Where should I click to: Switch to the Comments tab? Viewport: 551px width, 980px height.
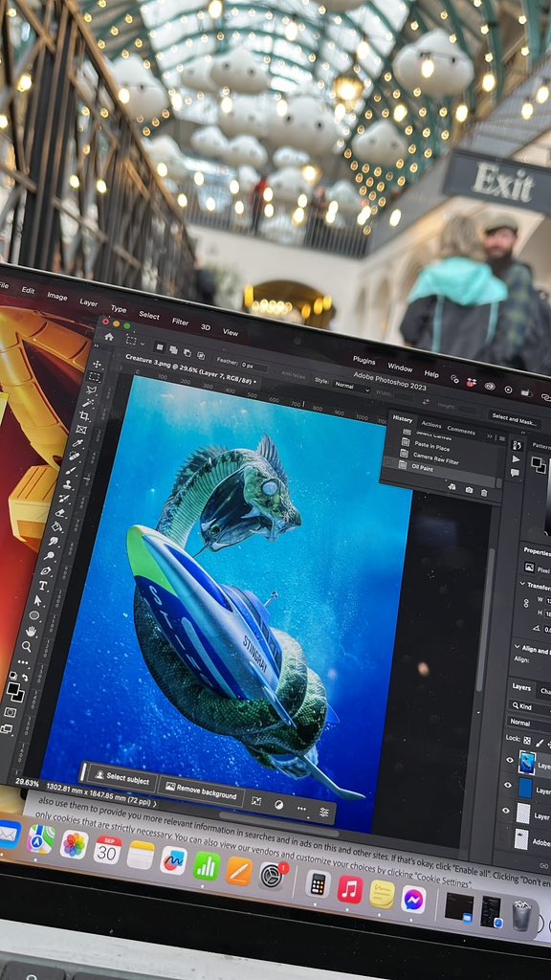click(461, 432)
